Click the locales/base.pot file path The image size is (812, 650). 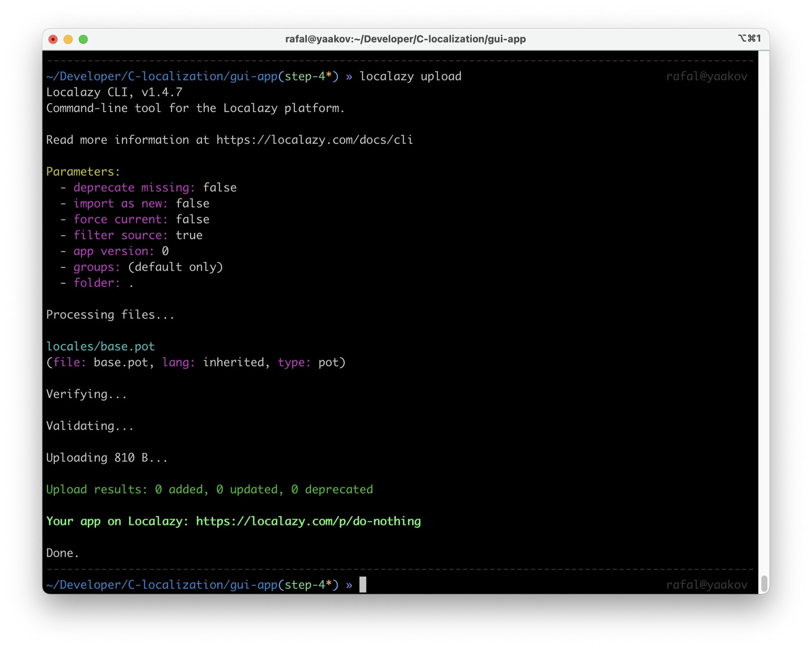pos(100,346)
